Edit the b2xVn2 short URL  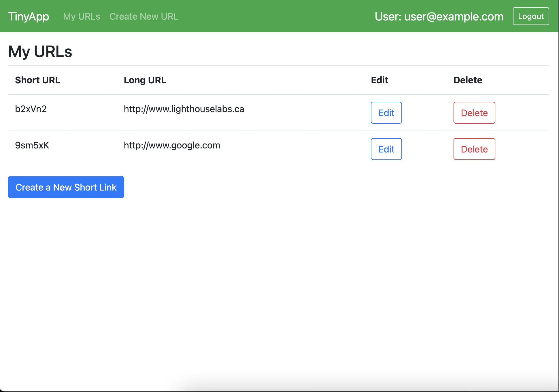click(386, 113)
